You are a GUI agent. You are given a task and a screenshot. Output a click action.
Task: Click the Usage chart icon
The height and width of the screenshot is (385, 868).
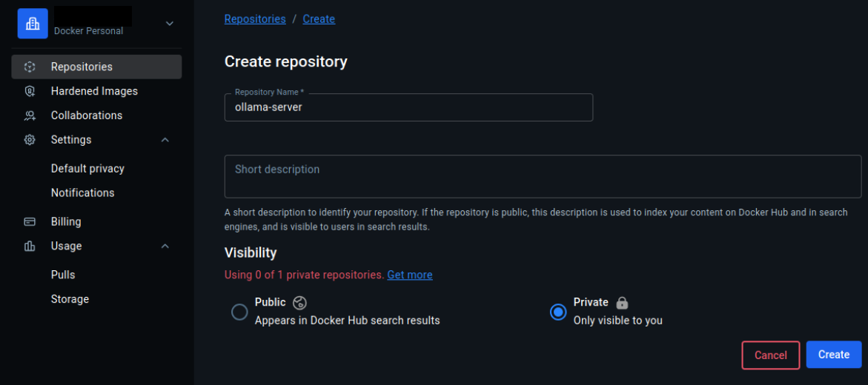[30, 246]
